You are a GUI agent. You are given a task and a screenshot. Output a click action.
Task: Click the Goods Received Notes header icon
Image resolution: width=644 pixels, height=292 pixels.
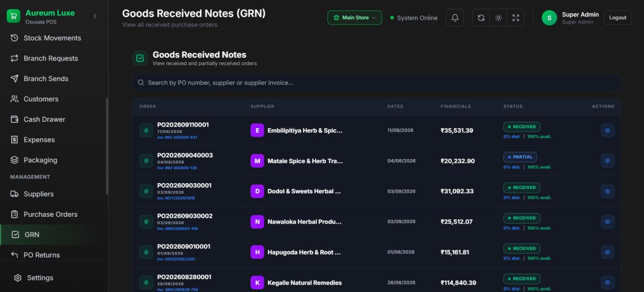140,58
